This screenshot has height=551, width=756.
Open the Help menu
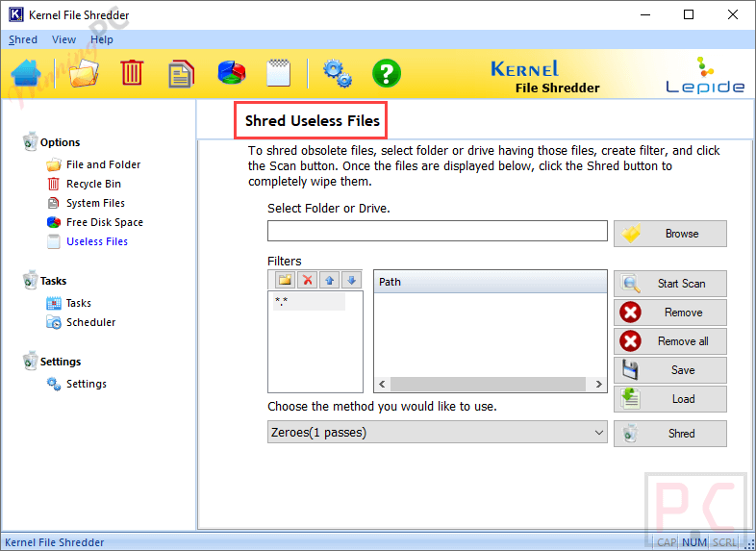pos(102,39)
